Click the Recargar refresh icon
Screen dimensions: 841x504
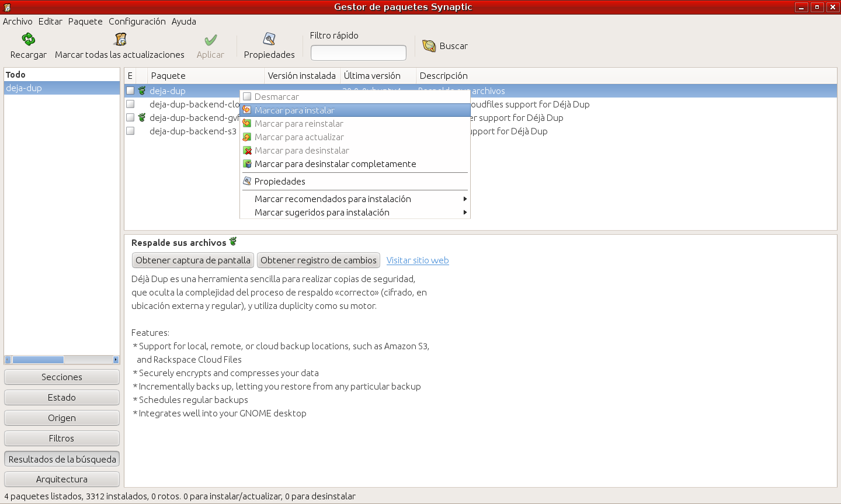coord(28,40)
